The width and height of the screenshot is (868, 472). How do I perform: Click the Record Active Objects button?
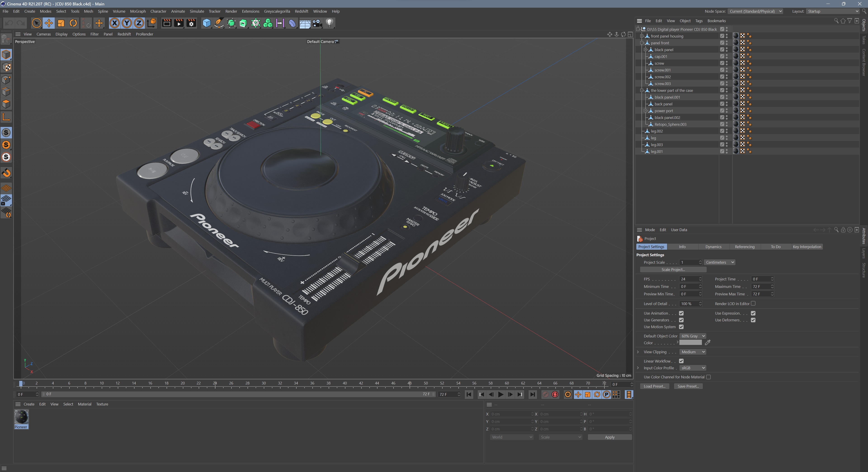click(545, 394)
